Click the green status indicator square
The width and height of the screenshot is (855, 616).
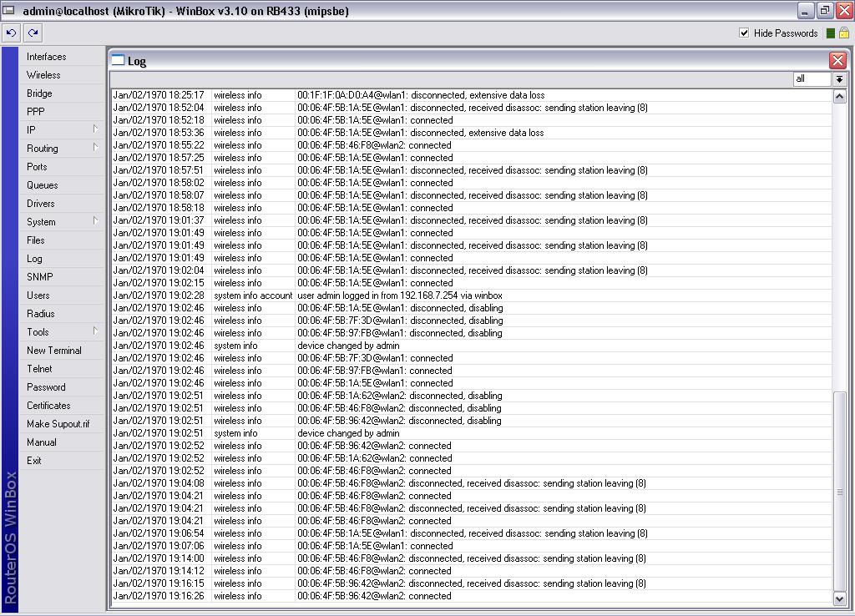pyautogui.click(x=831, y=33)
